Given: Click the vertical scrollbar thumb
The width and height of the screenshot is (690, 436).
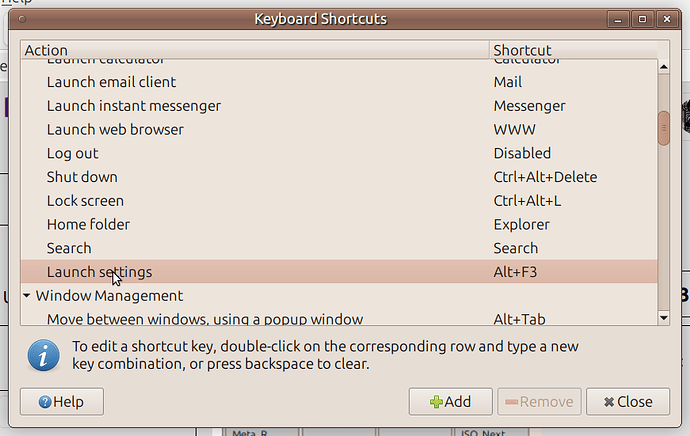Looking at the screenshot, I should click(x=663, y=128).
